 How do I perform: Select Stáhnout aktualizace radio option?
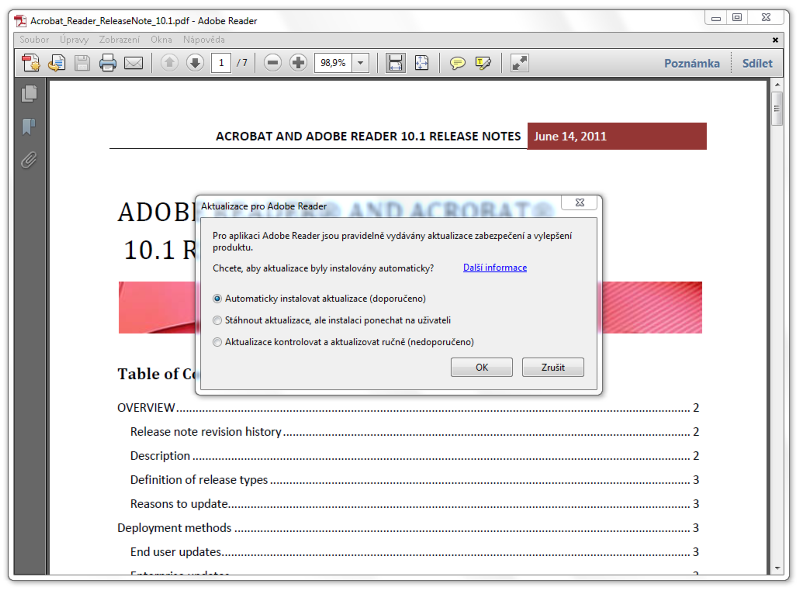[x=217, y=320]
